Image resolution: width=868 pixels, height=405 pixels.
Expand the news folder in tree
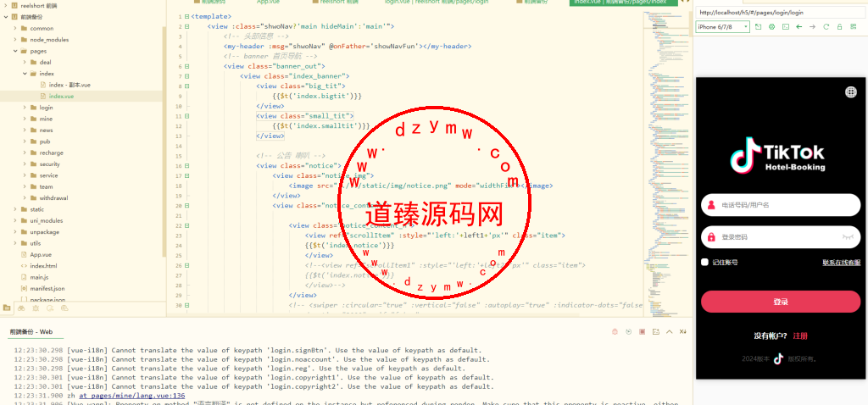click(25, 130)
